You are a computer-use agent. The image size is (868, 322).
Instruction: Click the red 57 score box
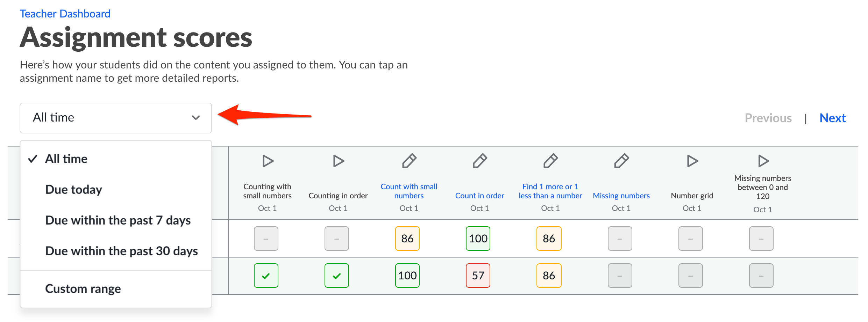478,276
